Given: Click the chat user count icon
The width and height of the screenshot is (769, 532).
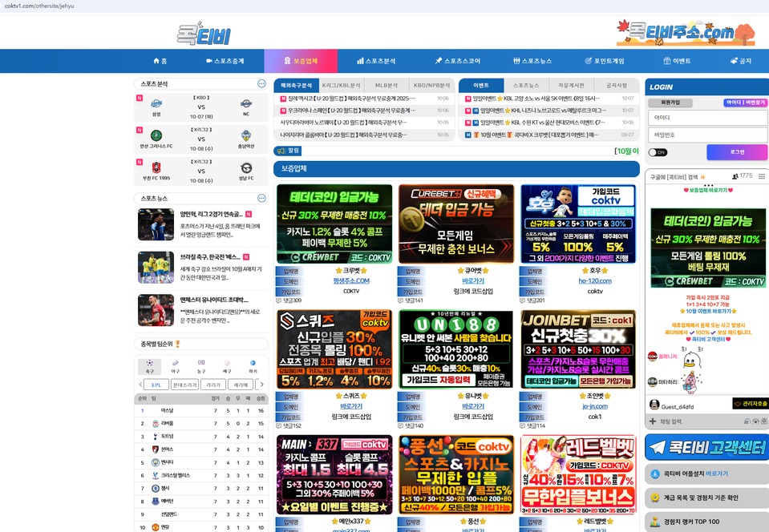Looking at the screenshot, I should click(735, 175).
